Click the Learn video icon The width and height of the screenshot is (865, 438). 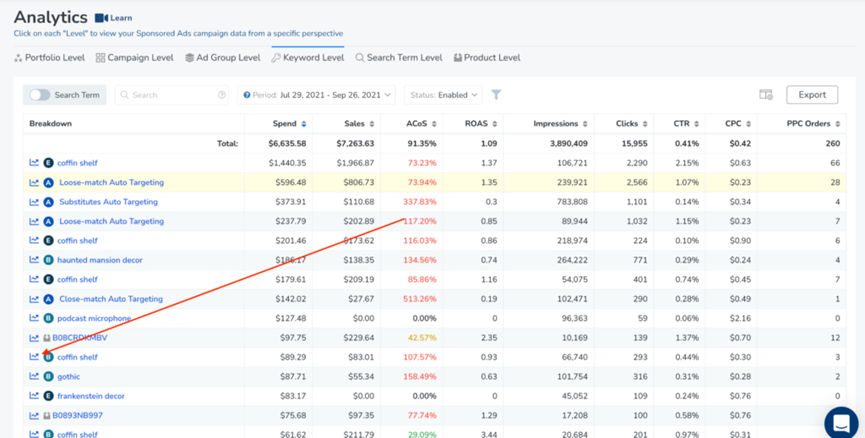click(x=101, y=18)
